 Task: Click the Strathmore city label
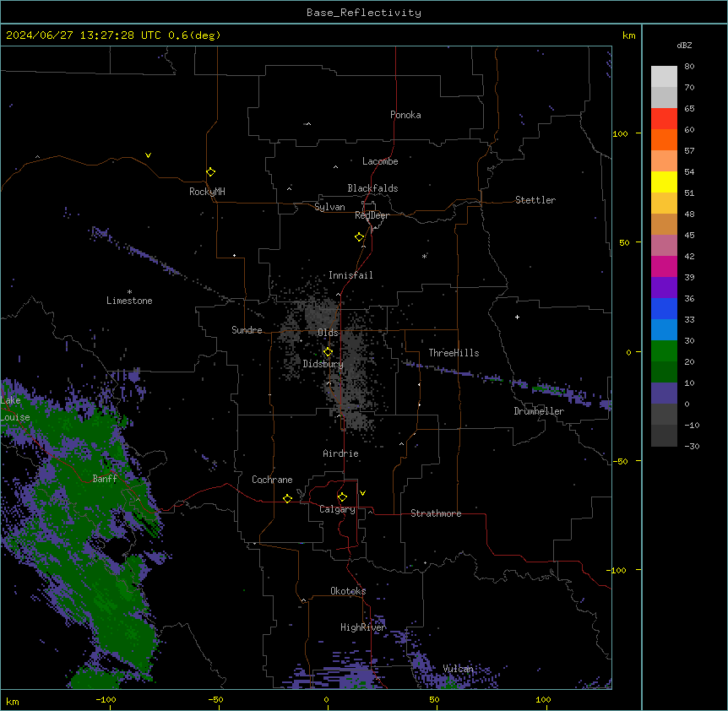[436, 513]
